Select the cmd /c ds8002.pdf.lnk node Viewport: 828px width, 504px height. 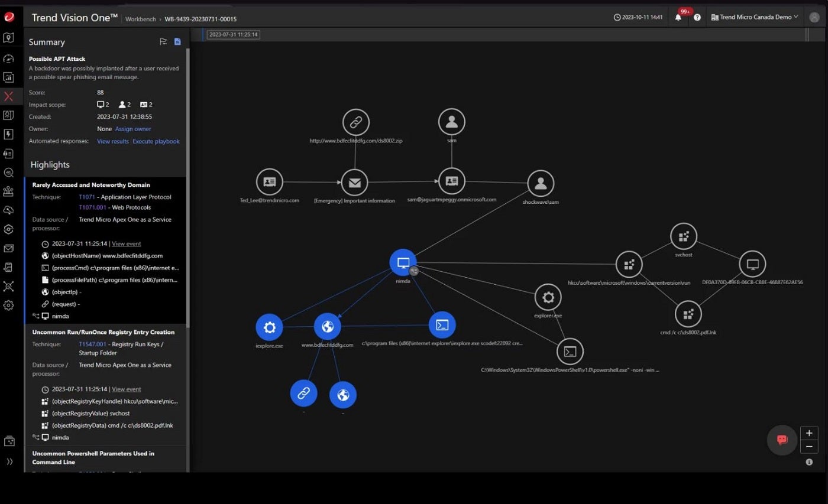[688, 314]
